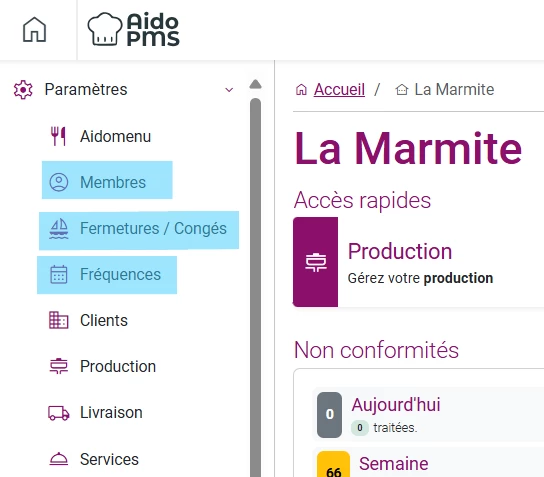Open the Semaine non conformités entry
Screen dimensions: 544x477
click(428, 463)
